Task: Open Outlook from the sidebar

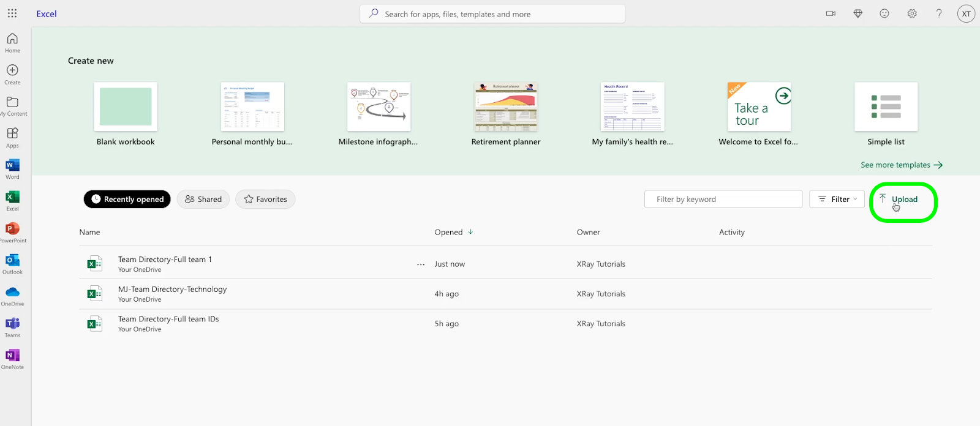Action: tap(12, 264)
